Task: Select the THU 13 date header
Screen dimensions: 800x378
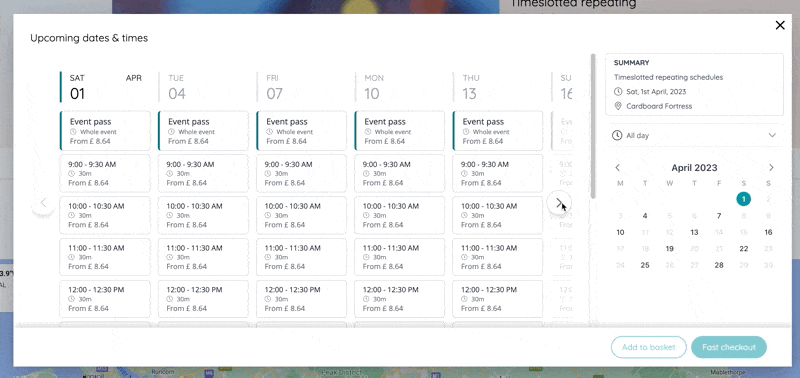Action: (x=497, y=87)
